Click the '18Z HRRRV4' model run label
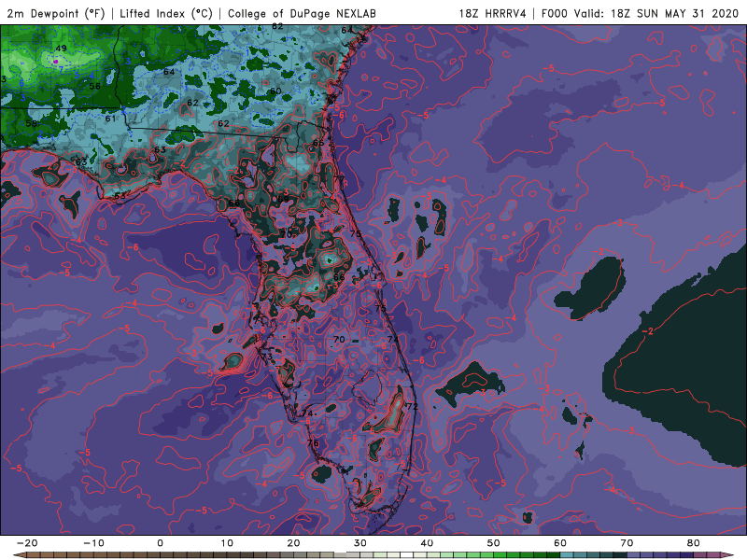Viewport: 747px width, 560px height. (493, 14)
